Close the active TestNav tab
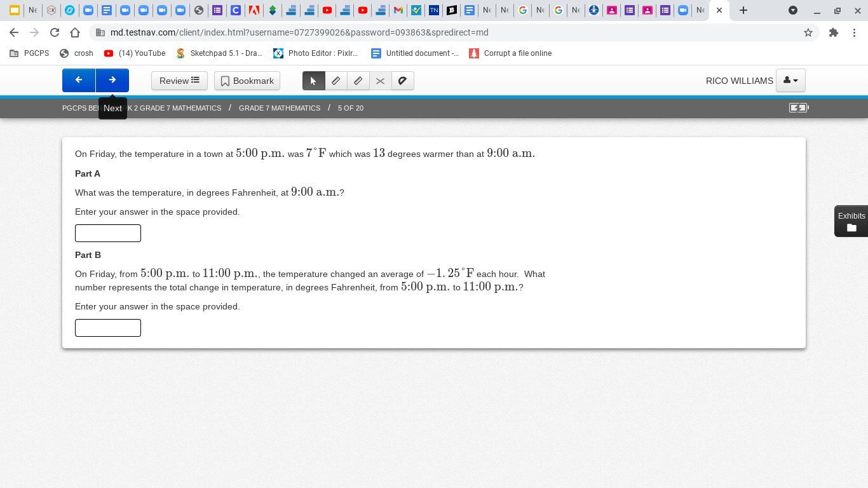 click(x=719, y=10)
